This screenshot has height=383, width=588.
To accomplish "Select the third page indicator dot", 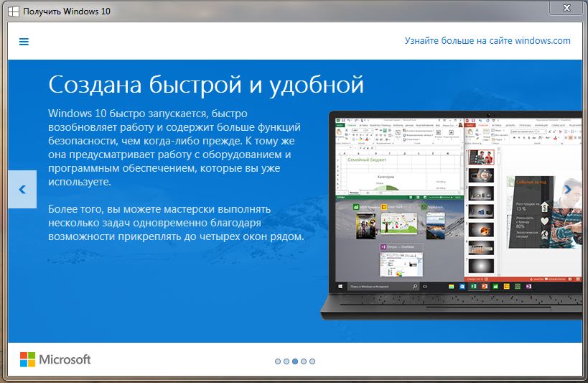I will pos(295,361).
